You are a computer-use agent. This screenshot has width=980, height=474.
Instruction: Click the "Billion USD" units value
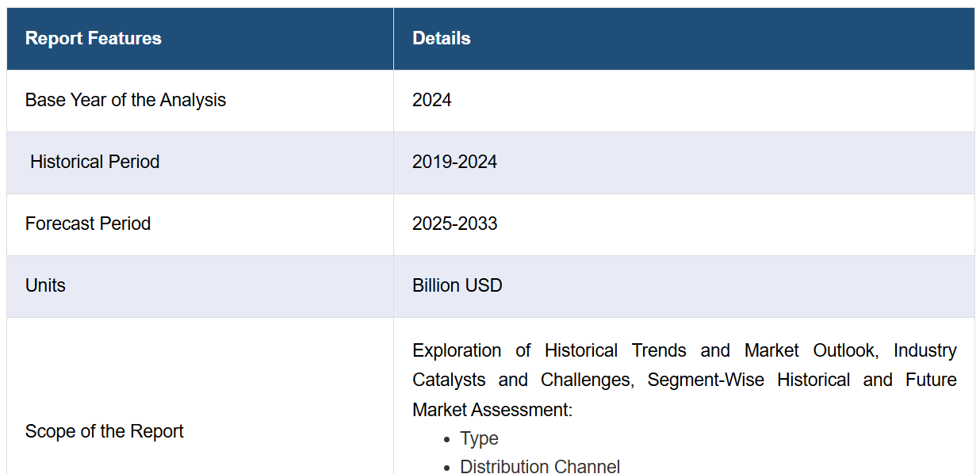pos(457,285)
